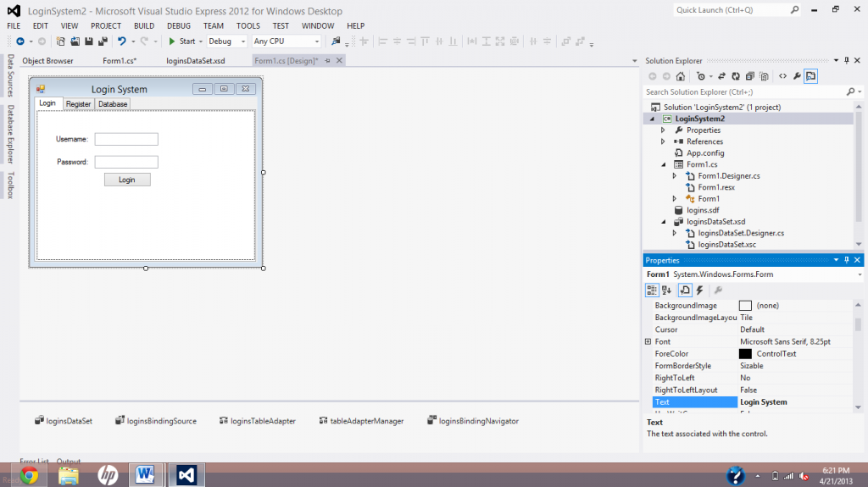Open the DEBUG menu
The image size is (868, 487).
pyautogui.click(x=179, y=26)
